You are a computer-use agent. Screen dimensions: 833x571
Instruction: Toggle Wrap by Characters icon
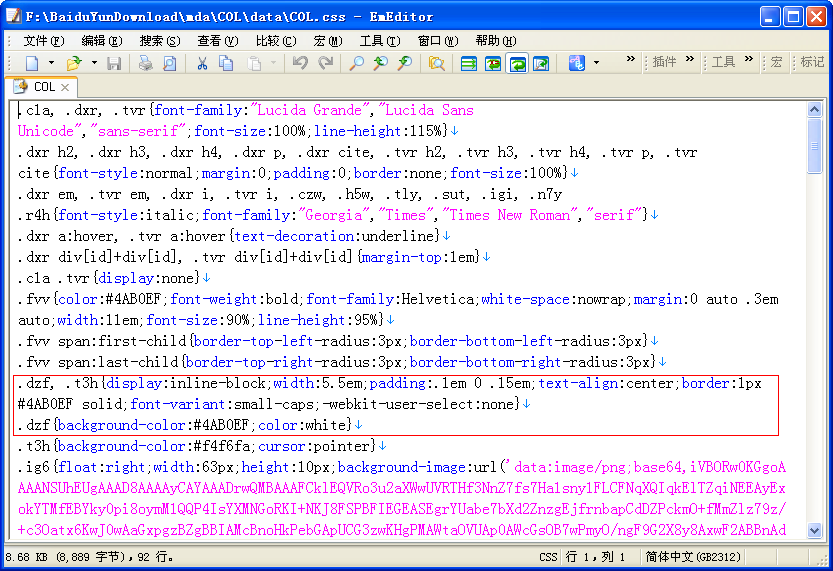point(493,63)
